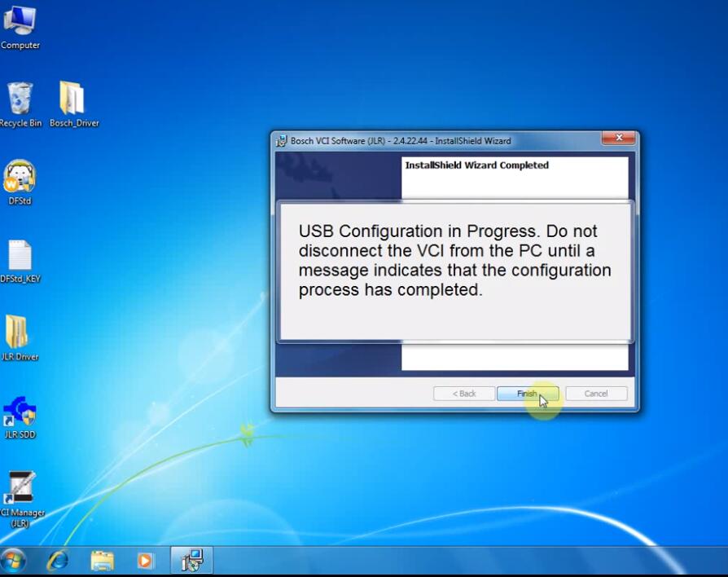The height and width of the screenshot is (577, 728).
Task: Select the JLR SDD shortcut icon
Action: point(20,416)
